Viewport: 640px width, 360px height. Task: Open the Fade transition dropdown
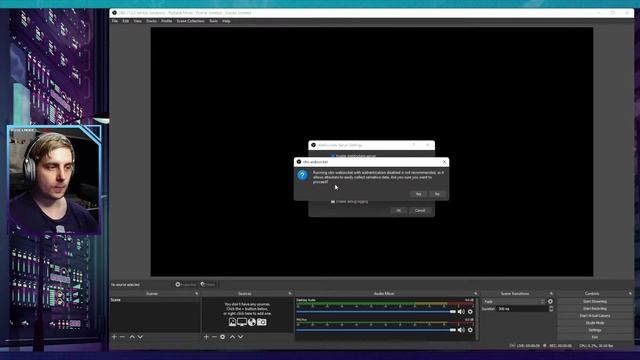(x=514, y=302)
